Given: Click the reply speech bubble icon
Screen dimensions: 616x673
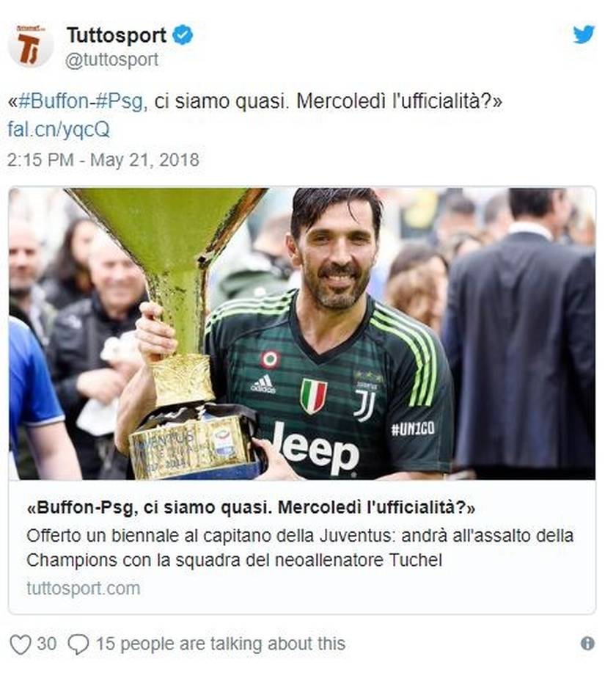Looking at the screenshot, I should click(x=78, y=644).
